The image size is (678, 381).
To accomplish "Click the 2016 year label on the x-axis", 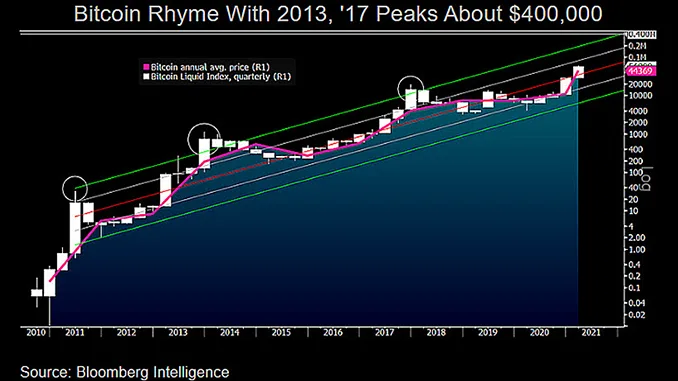I will 333,333.
